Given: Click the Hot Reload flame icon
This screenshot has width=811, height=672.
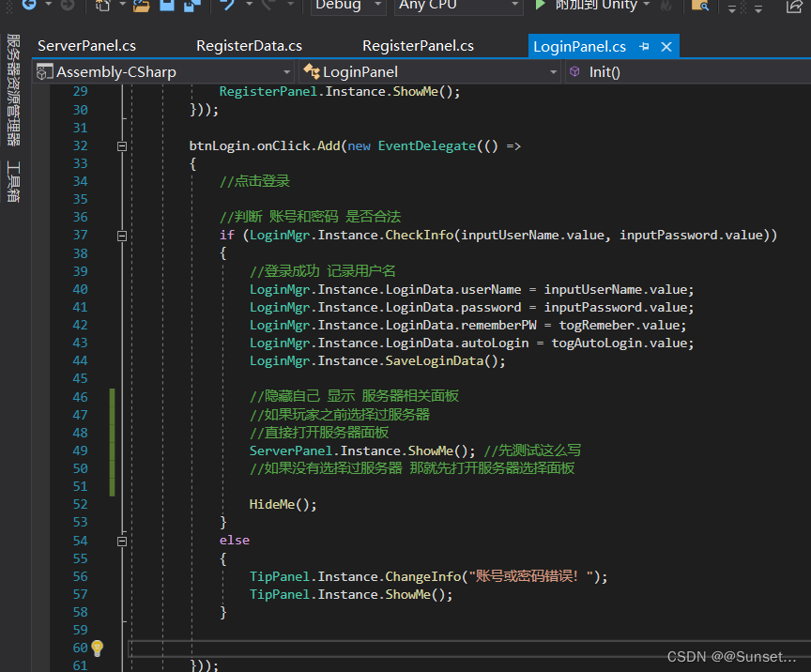Looking at the screenshot, I should pyautogui.click(x=666, y=5).
